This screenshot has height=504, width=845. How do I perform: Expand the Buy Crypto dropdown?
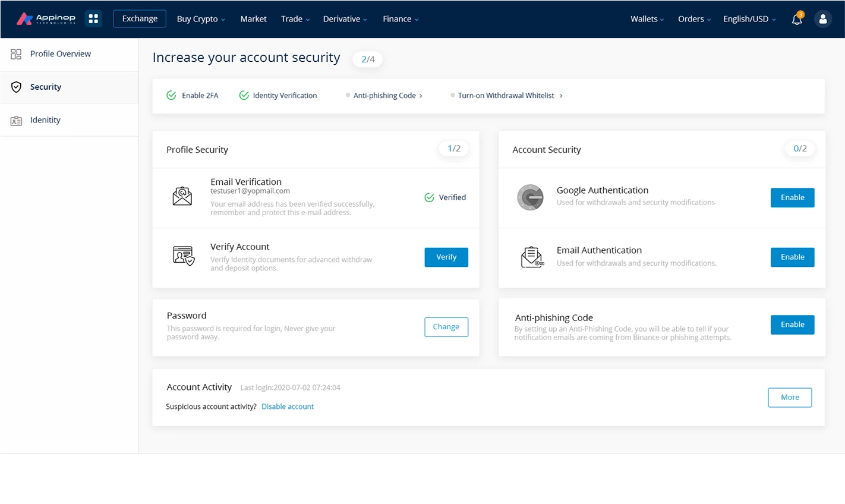point(201,19)
